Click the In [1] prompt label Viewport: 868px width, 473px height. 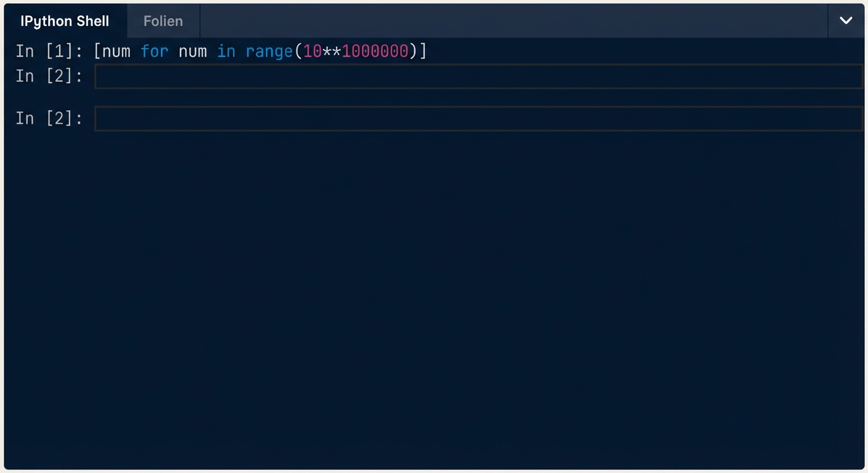point(49,51)
